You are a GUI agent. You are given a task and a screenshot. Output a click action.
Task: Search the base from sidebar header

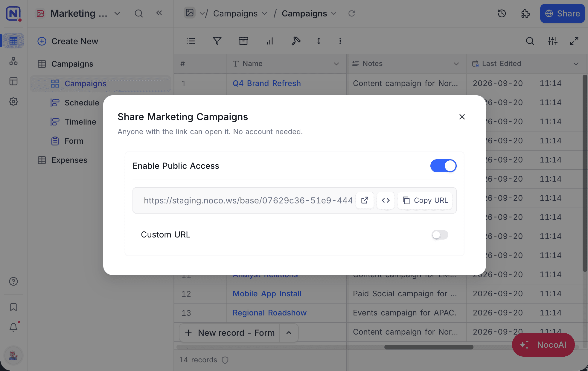(138, 13)
